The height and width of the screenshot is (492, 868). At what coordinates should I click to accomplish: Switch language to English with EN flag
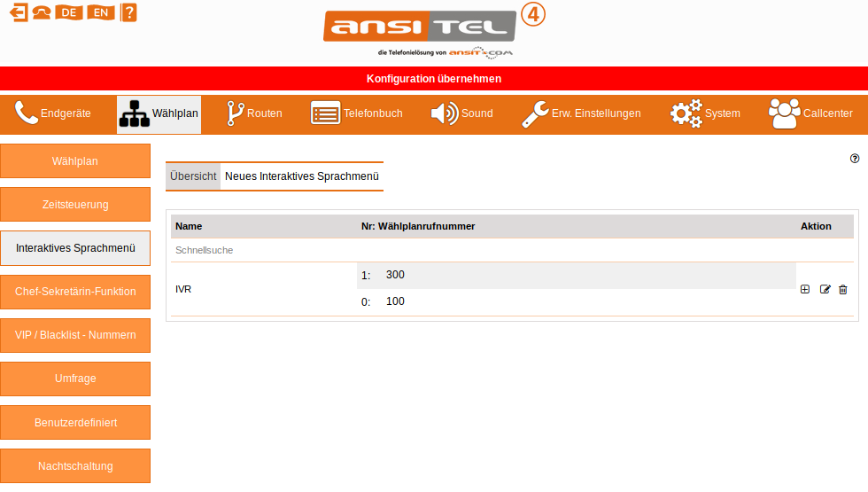pyautogui.click(x=101, y=12)
